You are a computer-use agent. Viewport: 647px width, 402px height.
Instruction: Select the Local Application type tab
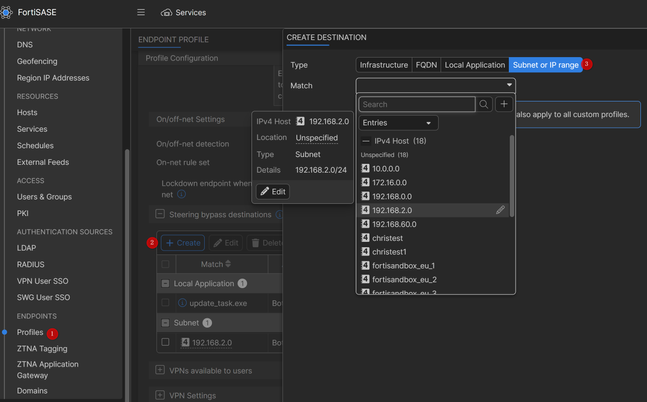(474, 65)
